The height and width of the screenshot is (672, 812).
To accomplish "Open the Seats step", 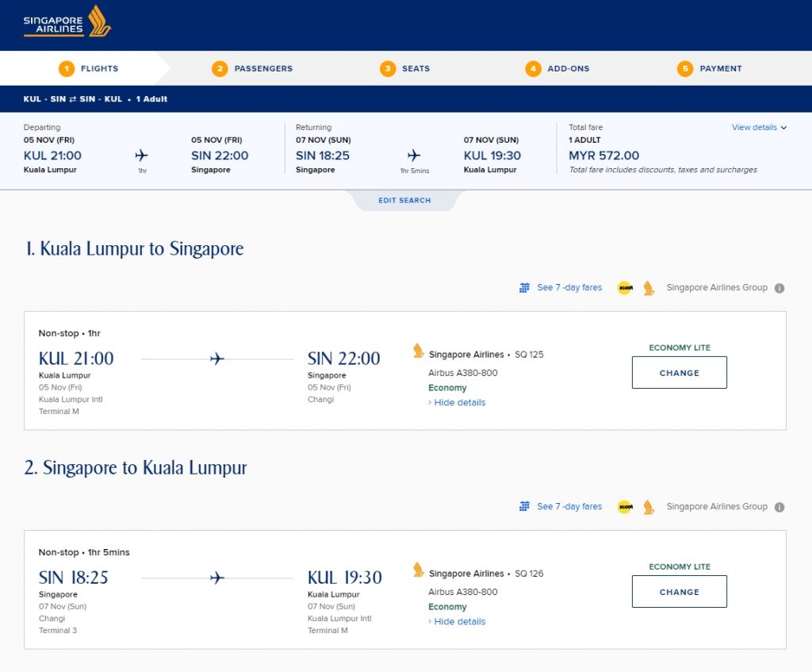I will (406, 69).
